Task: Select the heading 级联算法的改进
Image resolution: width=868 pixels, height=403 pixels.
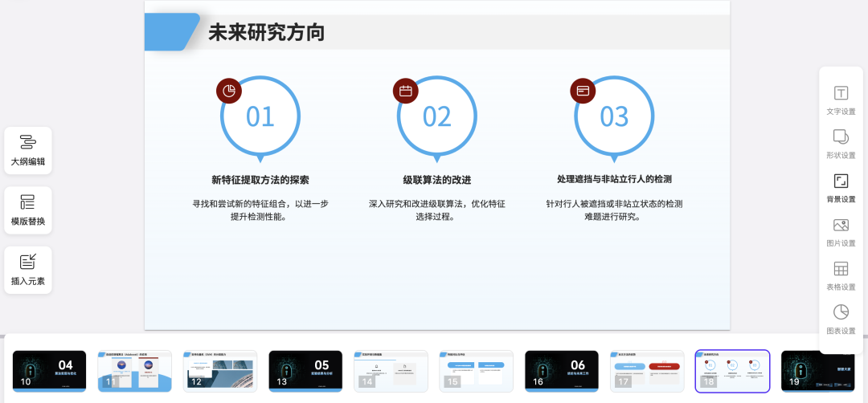Action: pos(437,180)
